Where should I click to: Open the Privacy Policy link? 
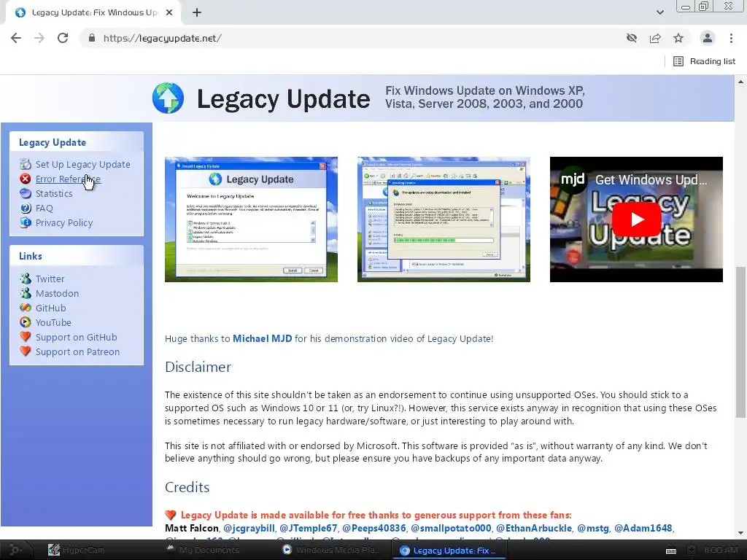[64, 223]
